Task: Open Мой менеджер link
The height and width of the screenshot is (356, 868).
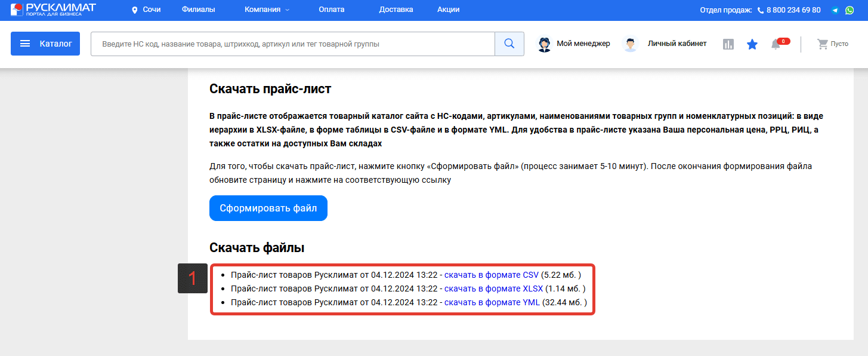Action: pyautogui.click(x=583, y=44)
